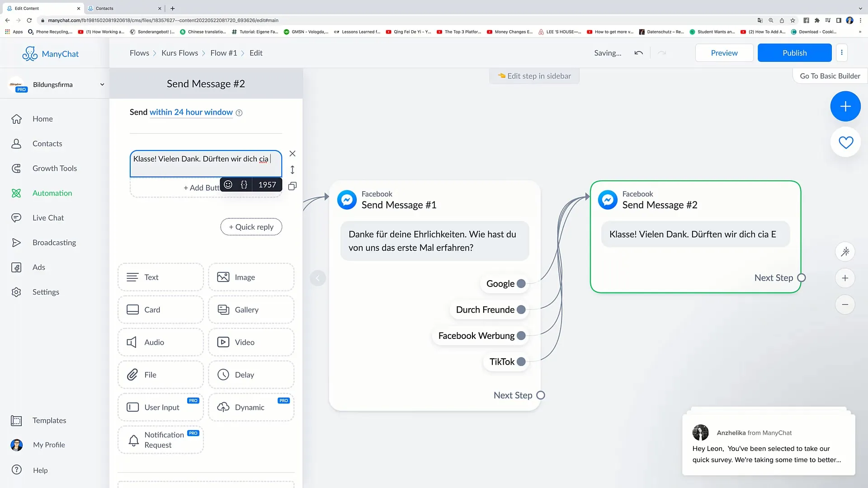Viewport: 868px width, 488px height.
Task: Expand the Bildungsfirma account dropdown
Action: pyautogui.click(x=103, y=84)
